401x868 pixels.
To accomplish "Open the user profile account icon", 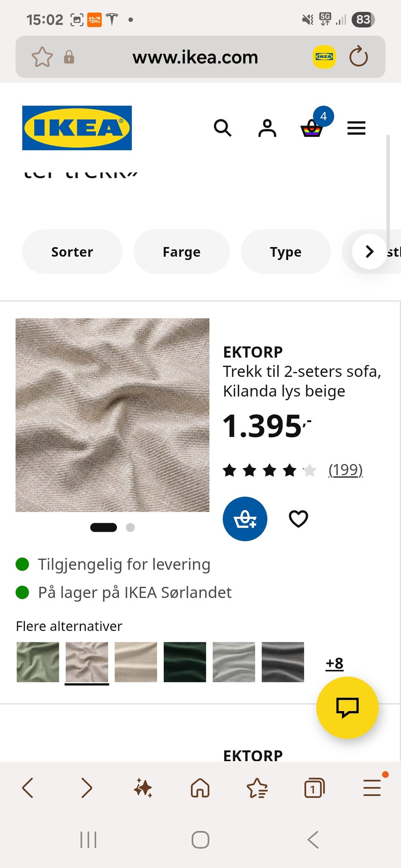I will coord(267,128).
